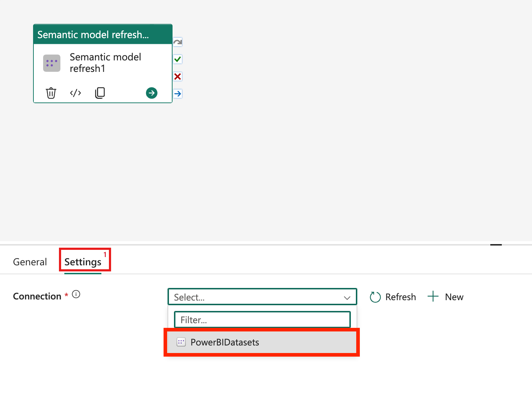532x394 pixels.
Task: Select the on-completion blue arrow connector
Action: [178, 93]
